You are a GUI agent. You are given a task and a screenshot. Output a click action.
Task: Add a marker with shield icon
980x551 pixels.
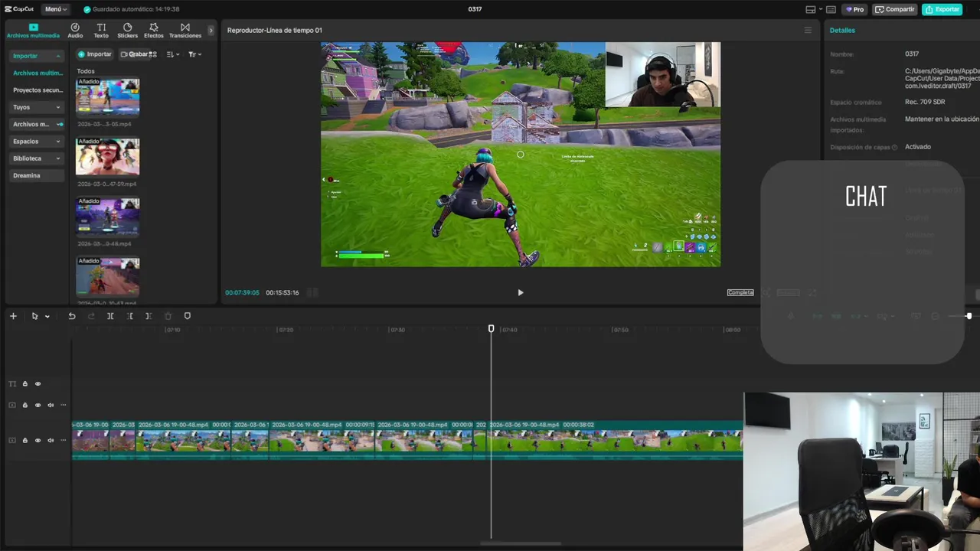[188, 316]
